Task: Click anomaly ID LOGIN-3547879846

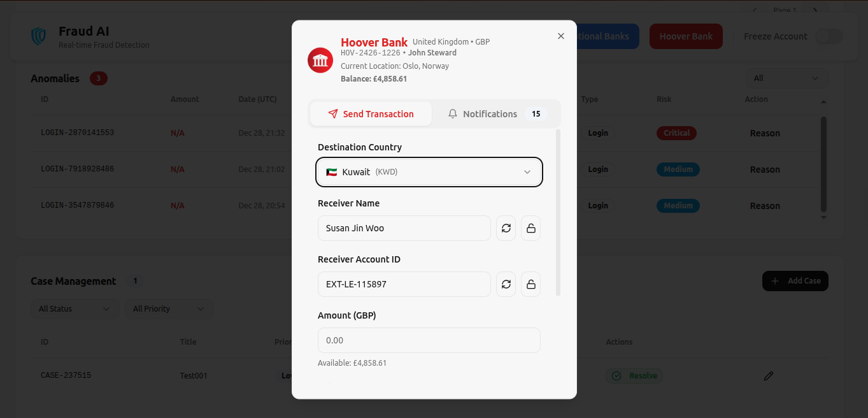Action: (x=78, y=206)
